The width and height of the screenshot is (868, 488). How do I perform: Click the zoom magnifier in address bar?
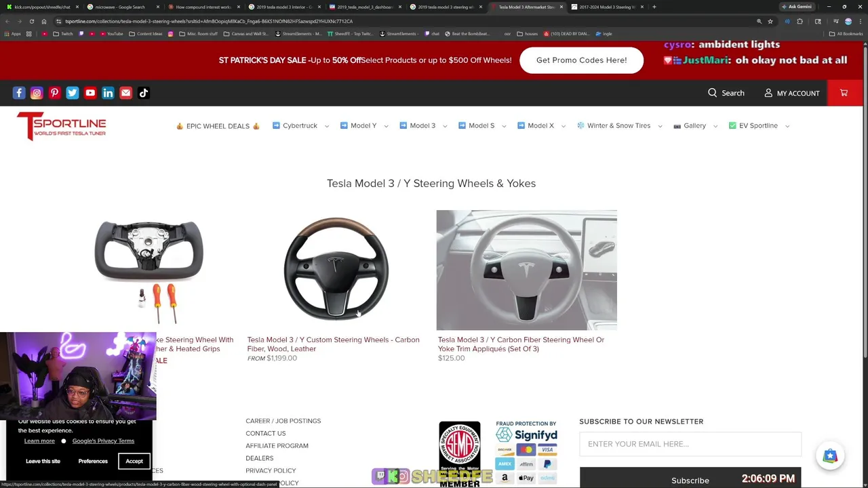[x=759, y=21]
